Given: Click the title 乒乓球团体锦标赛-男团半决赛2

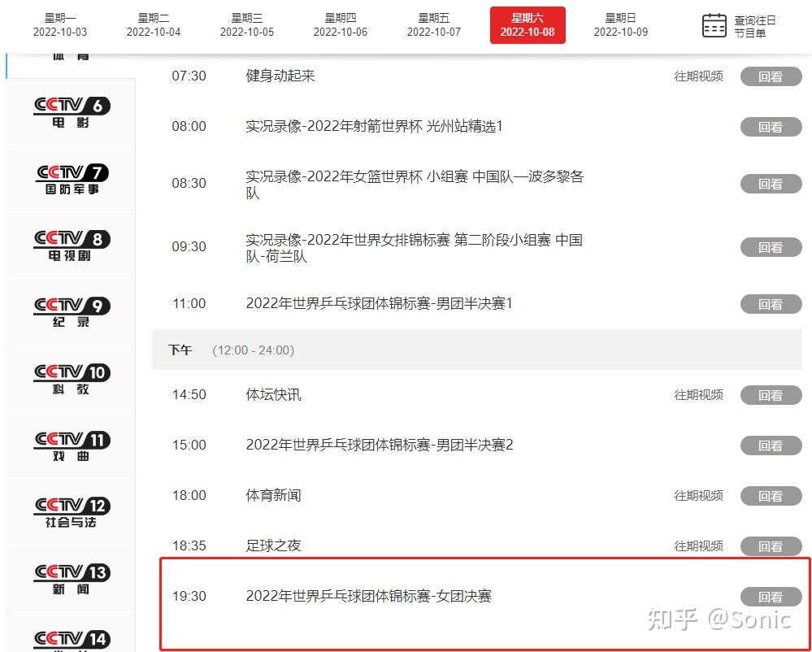Looking at the screenshot, I should point(379,445).
